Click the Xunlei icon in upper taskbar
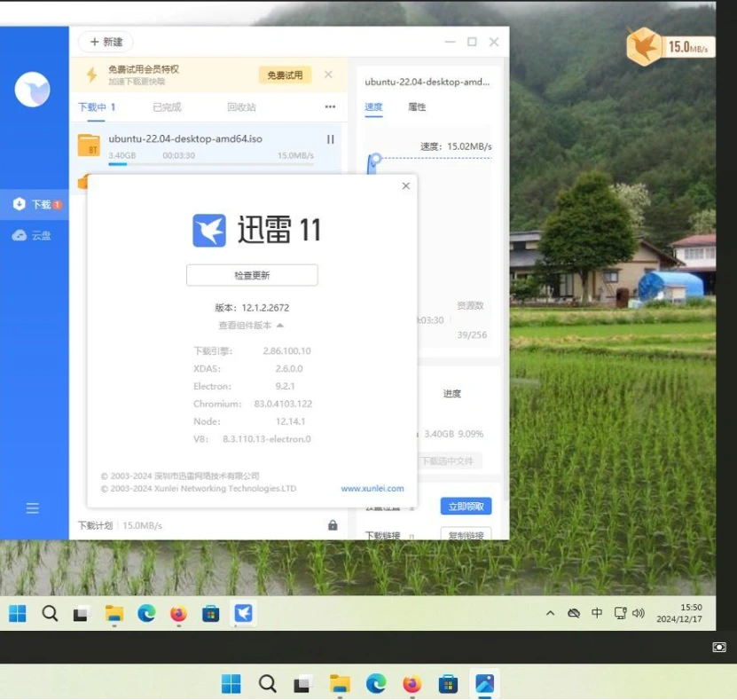Viewport: 737px width, 700px height. pyautogui.click(x=243, y=614)
